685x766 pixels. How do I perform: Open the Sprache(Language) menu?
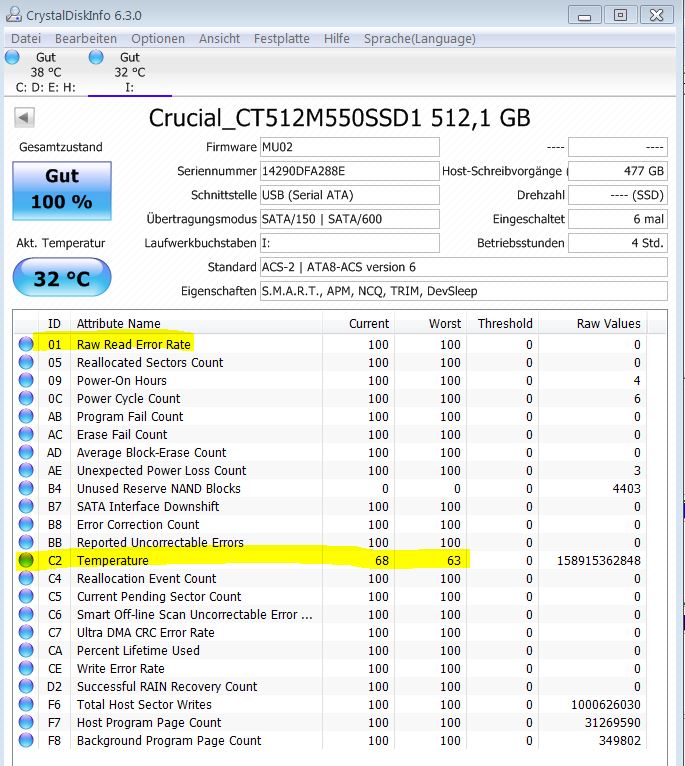point(420,39)
